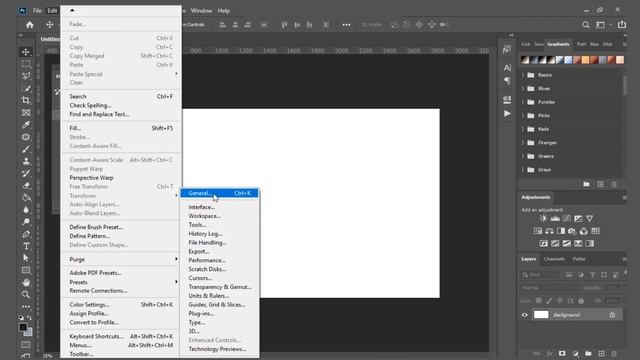
Task: Select the Clone Stamp tool
Action: point(26,161)
